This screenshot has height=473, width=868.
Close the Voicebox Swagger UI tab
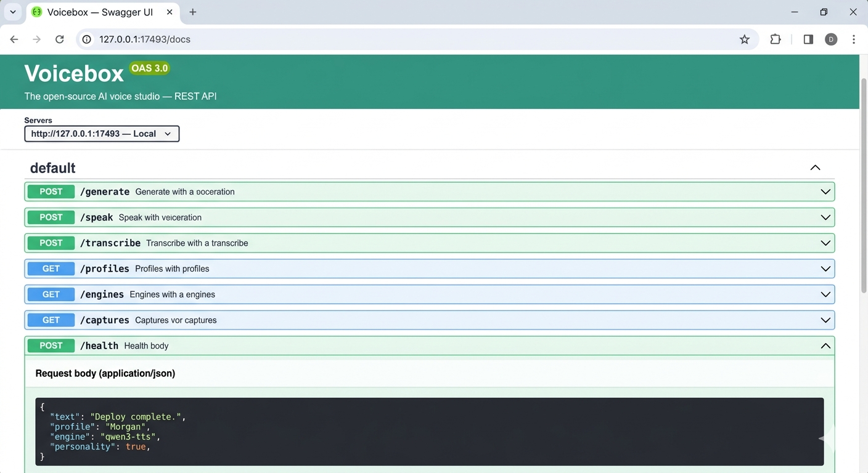pyautogui.click(x=169, y=12)
